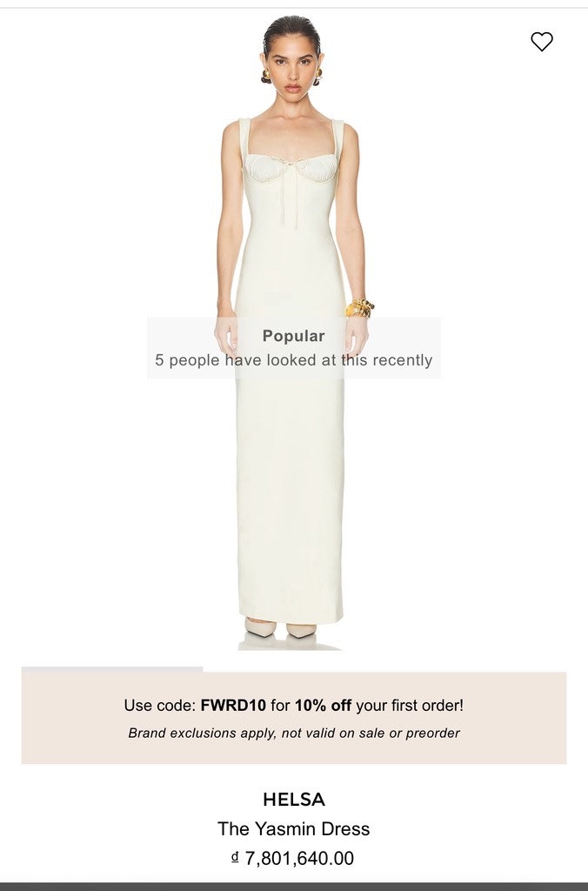
Task: Tap the dark bar at screen bottom
Action: [x=294, y=887]
